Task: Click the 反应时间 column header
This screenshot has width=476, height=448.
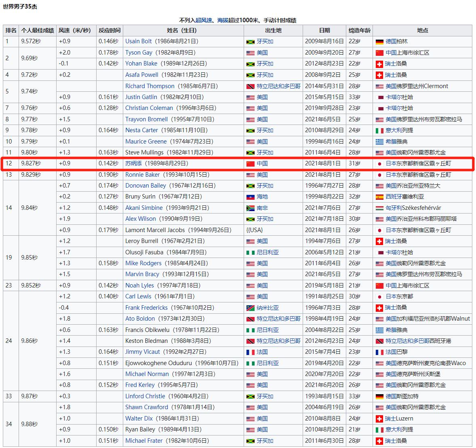Action: click(110, 30)
